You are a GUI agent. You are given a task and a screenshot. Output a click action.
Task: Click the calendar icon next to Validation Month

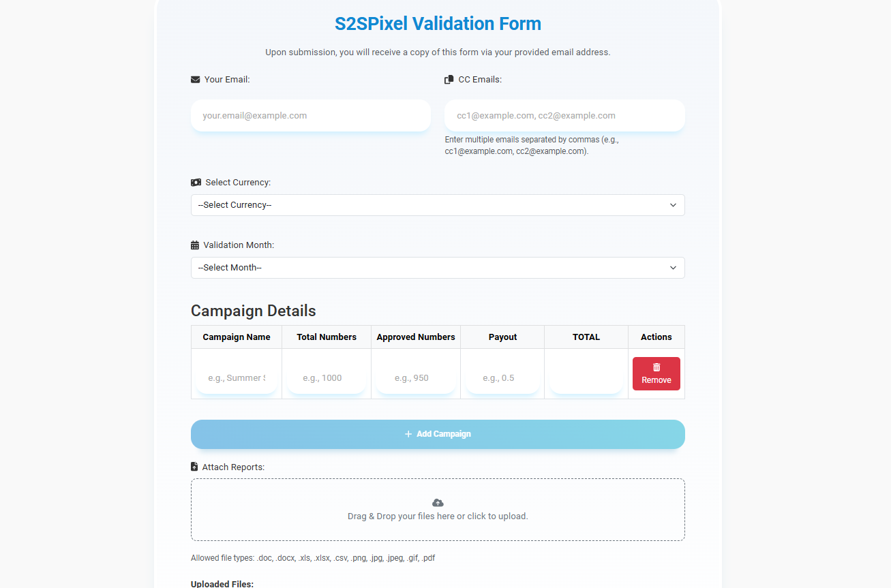click(195, 245)
